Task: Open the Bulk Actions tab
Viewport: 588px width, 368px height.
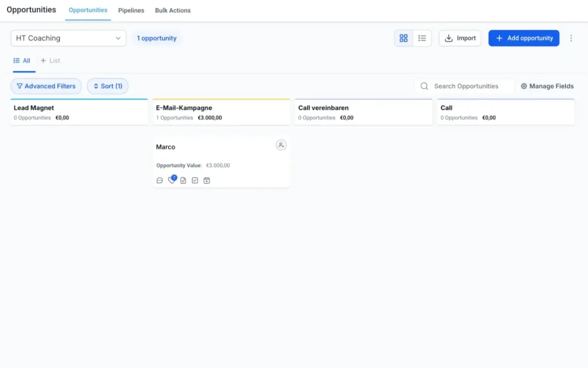Action: pos(172,10)
